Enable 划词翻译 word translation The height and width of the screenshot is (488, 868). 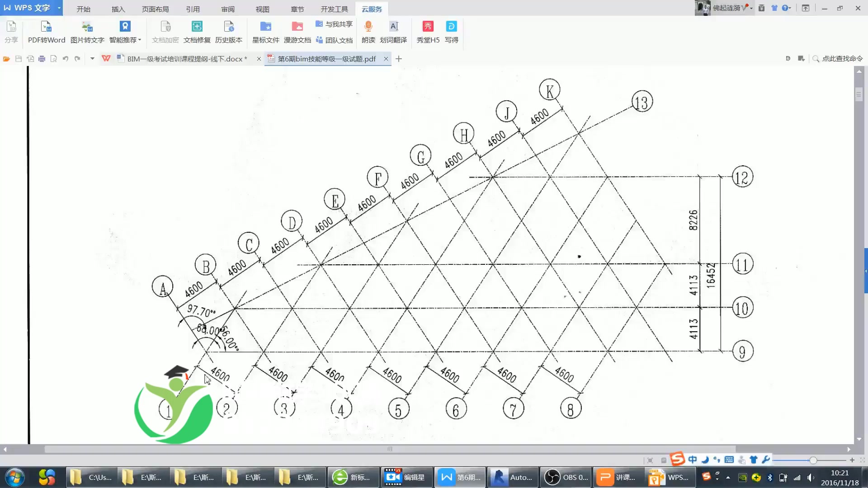393,32
